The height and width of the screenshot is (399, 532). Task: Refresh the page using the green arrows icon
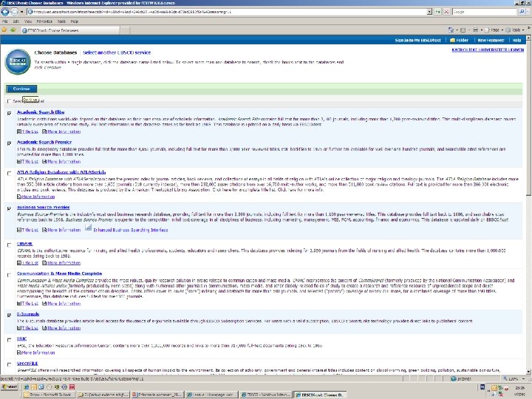[x=437, y=12]
